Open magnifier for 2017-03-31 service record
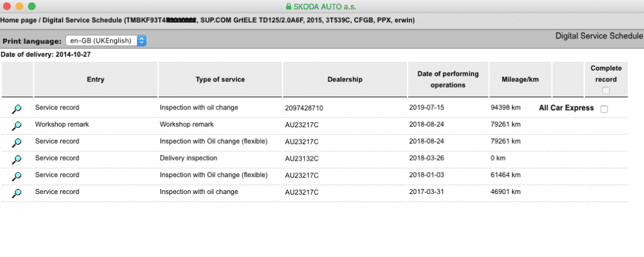The image size is (644, 257). coord(17,193)
